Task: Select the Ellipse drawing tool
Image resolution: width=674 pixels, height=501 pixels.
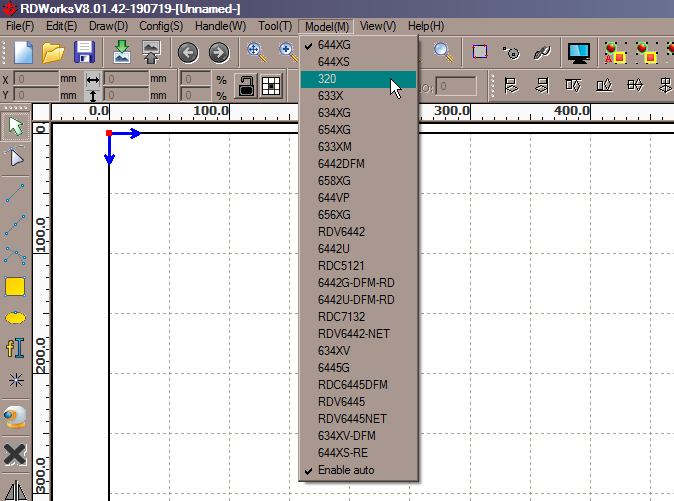Action: pos(15,318)
